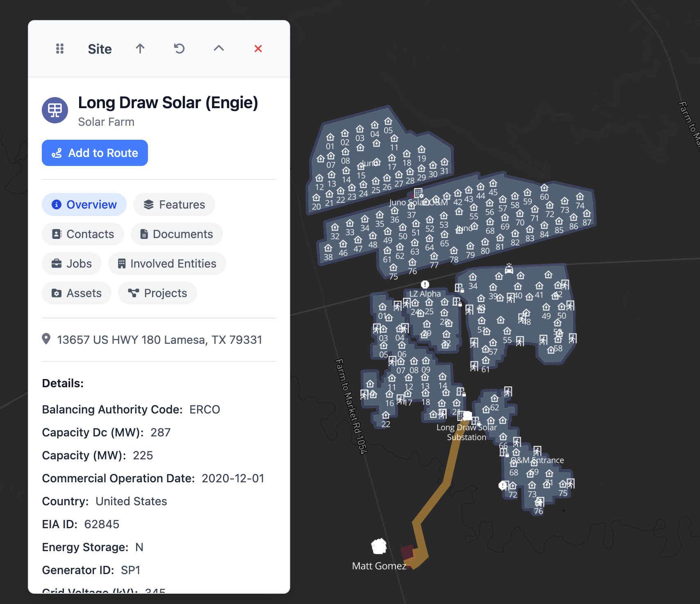
Task: Click the Matt Gomez marker on map
Action: (379, 546)
